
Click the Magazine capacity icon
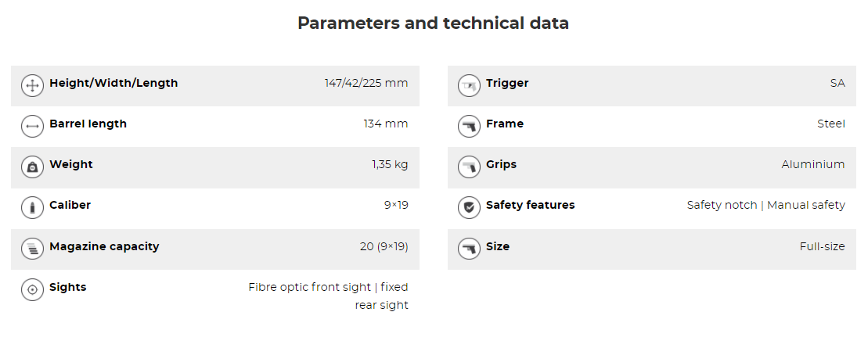pos(32,249)
